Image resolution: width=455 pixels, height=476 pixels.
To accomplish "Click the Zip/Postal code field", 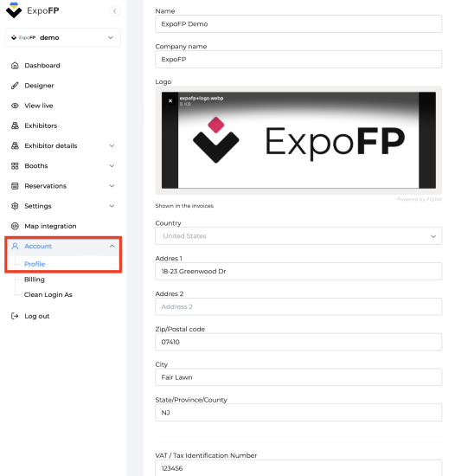I will click(x=298, y=342).
